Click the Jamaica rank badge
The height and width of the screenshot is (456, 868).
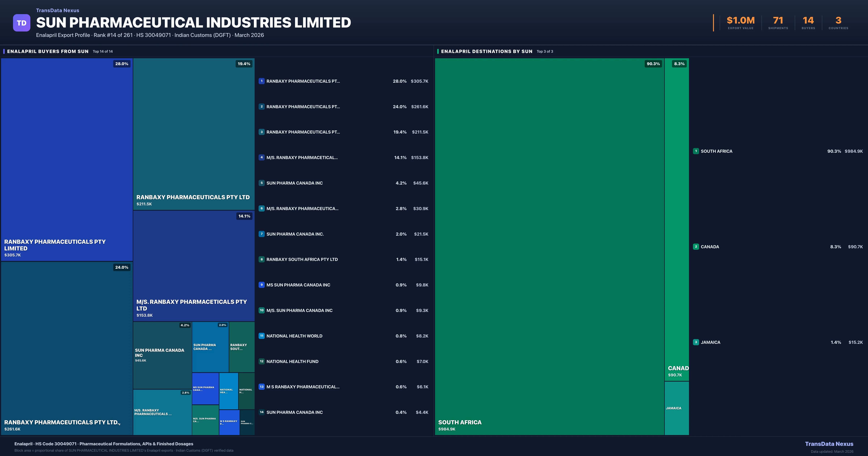tap(696, 342)
